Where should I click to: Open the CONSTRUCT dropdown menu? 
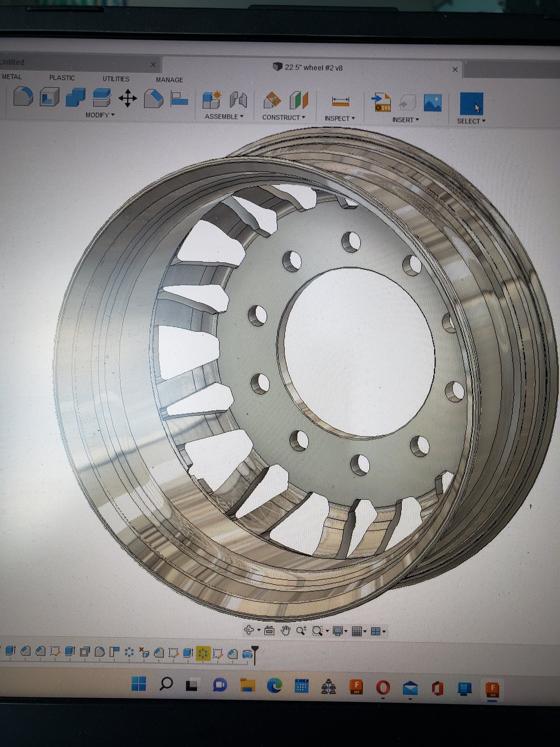[284, 117]
